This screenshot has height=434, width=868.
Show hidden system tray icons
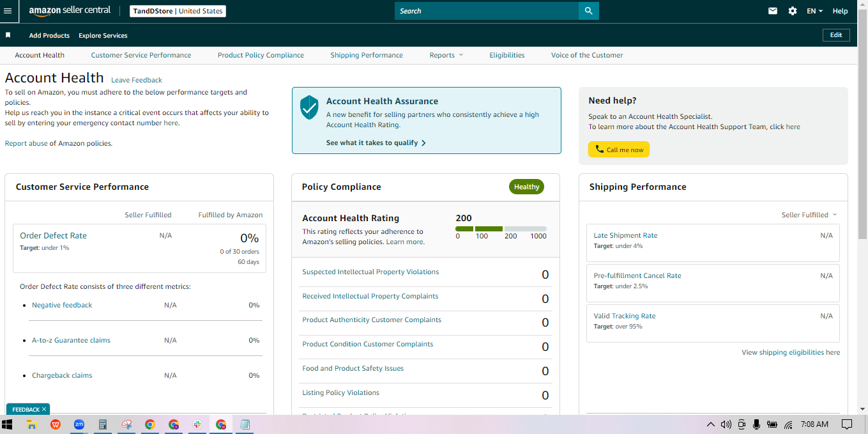[710, 424]
